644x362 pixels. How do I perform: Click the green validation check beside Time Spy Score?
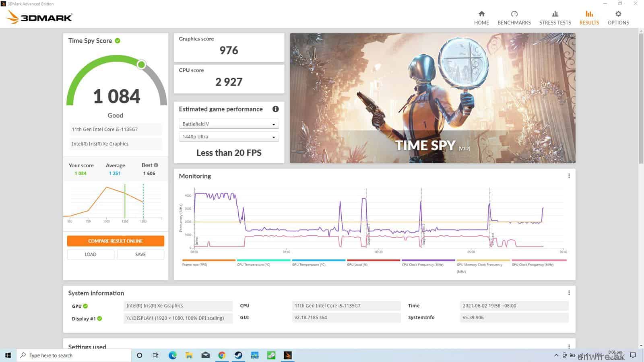118,41
